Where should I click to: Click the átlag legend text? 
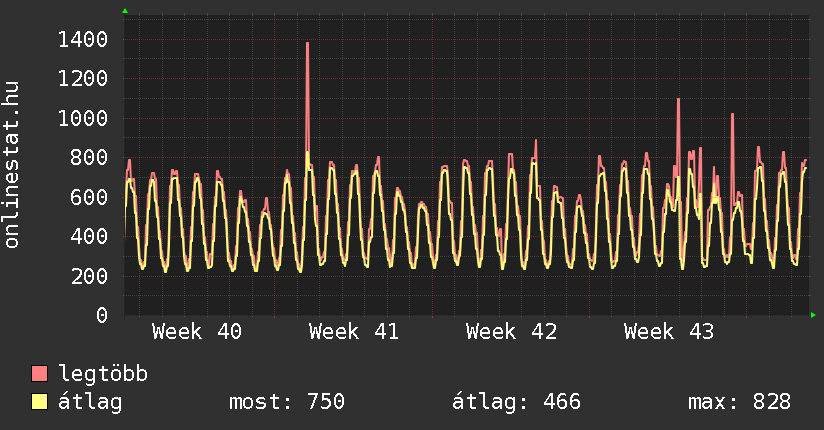90,402
